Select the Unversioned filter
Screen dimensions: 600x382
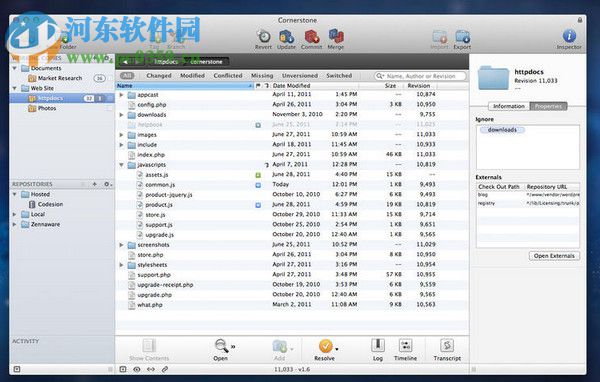pyautogui.click(x=300, y=76)
